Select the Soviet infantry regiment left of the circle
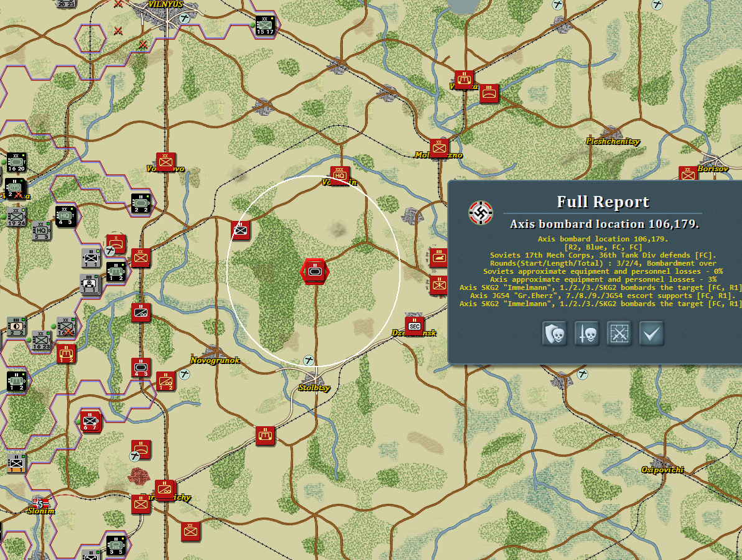The image size is (742, 560). 241,230
